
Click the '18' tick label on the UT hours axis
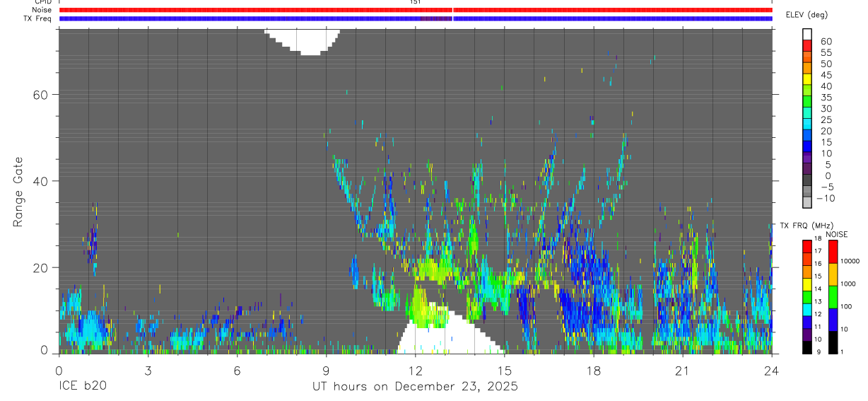click(x=593, y=371)
